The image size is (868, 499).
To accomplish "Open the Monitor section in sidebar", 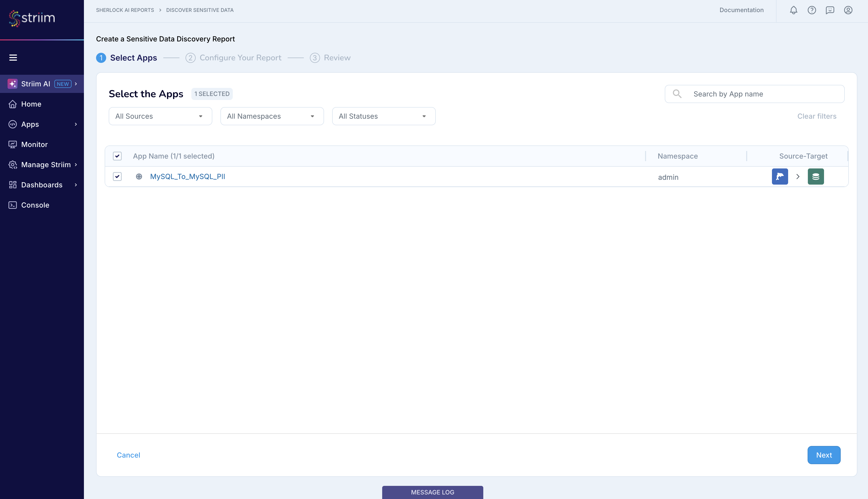I will pyautogui.click(x=34, y=144).
